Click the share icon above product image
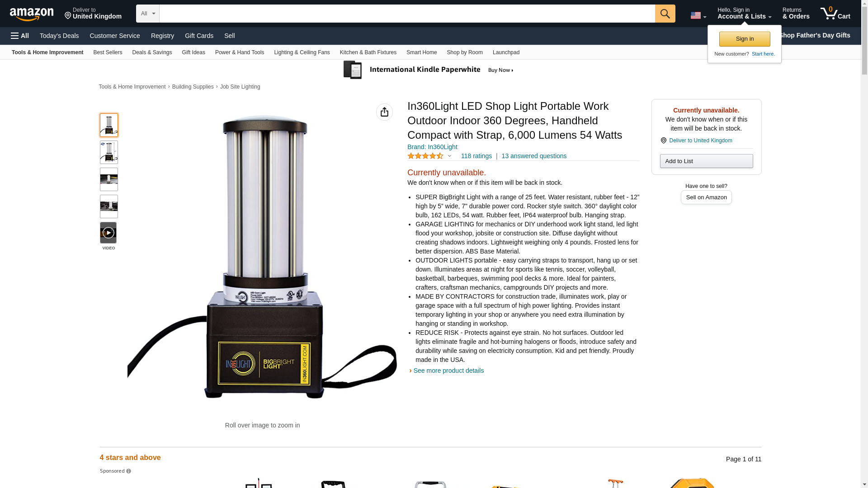Screen dimensions: 868x488 [384, 112]
